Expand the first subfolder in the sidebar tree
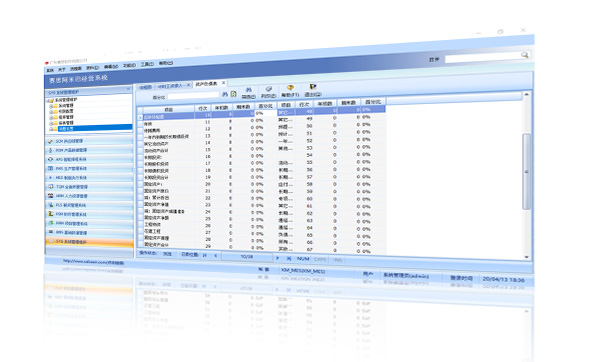The width and height of the screenshot is (594, 362). point(51,106)
